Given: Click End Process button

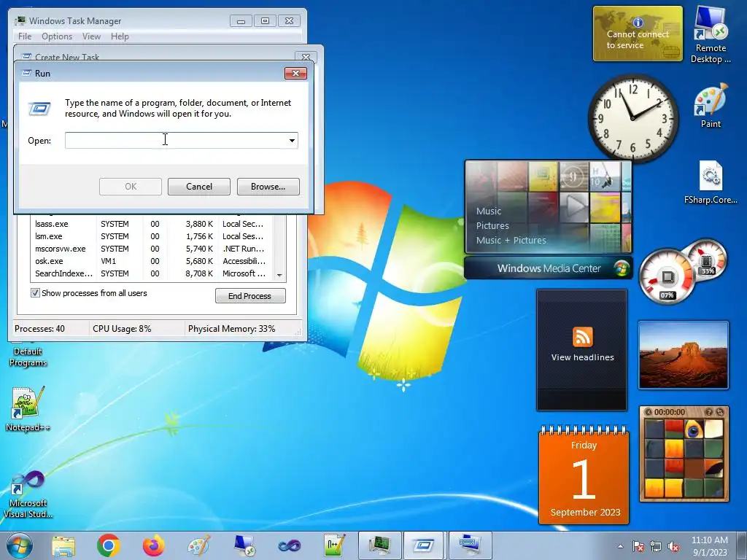Looking at the screenshot, I should click(250, 296).
